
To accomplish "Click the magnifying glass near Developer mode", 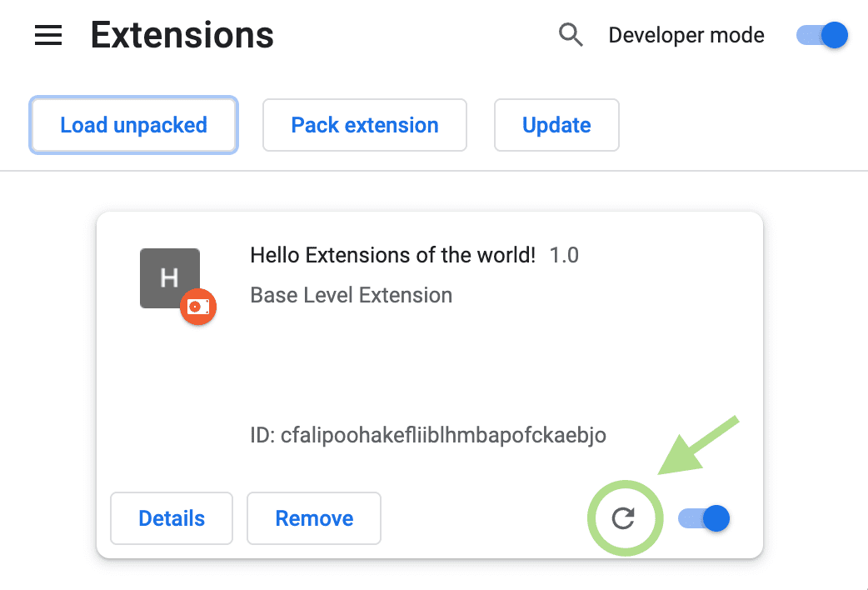I will coord(571,35).
